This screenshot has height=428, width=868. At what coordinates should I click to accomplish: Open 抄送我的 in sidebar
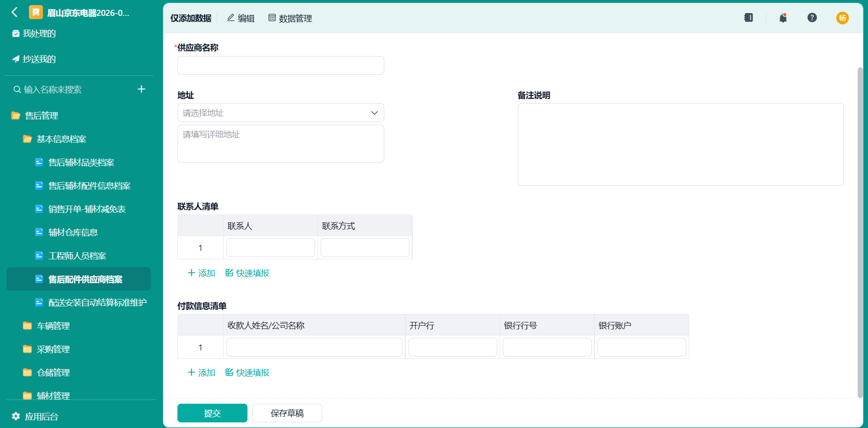pyautogui.click(x=34, y=59)
